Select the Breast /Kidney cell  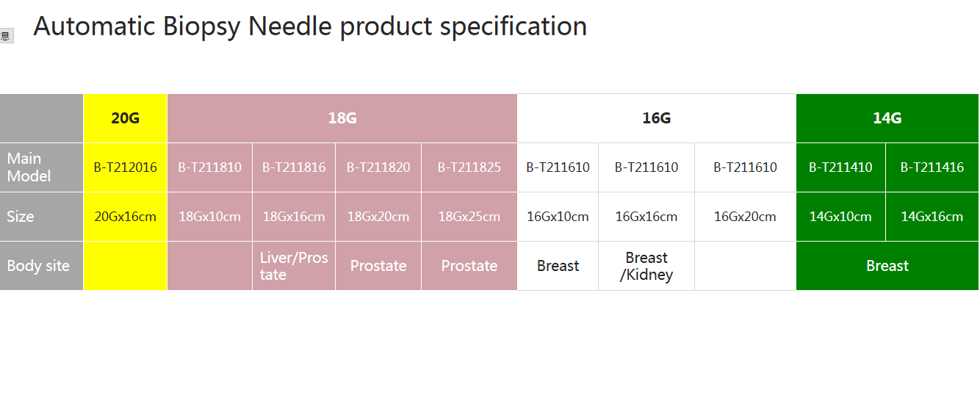pyautogui.click(x=646, y=266)
